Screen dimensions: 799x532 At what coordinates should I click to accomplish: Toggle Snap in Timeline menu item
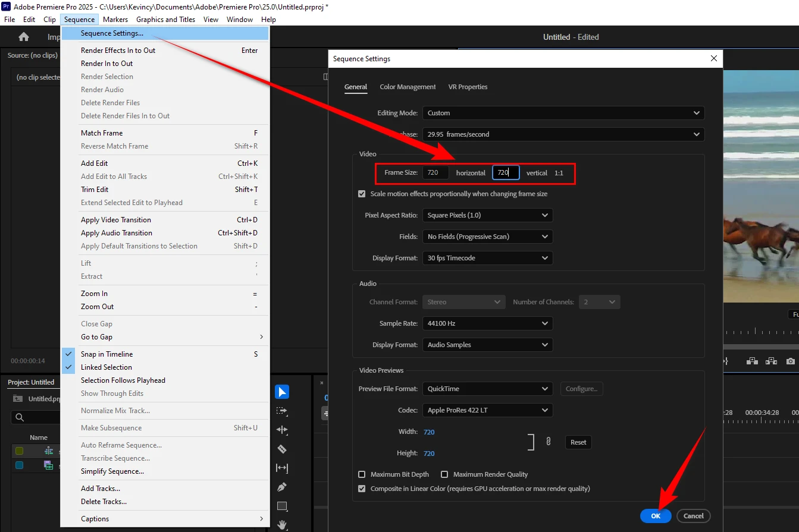(x=165, y=354)
